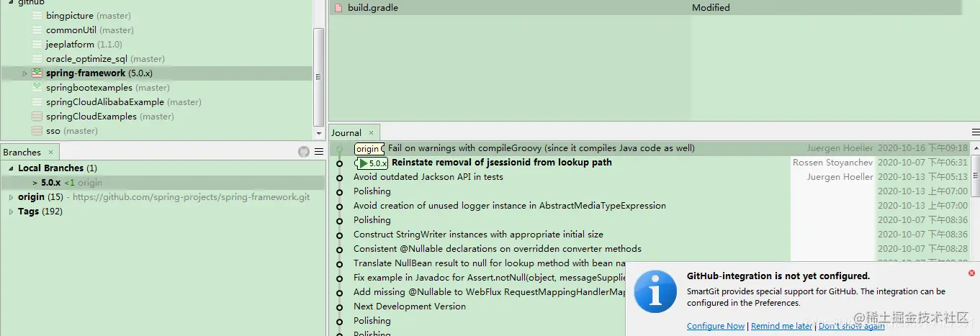Click the Remind me later link

tap(782, 326)
